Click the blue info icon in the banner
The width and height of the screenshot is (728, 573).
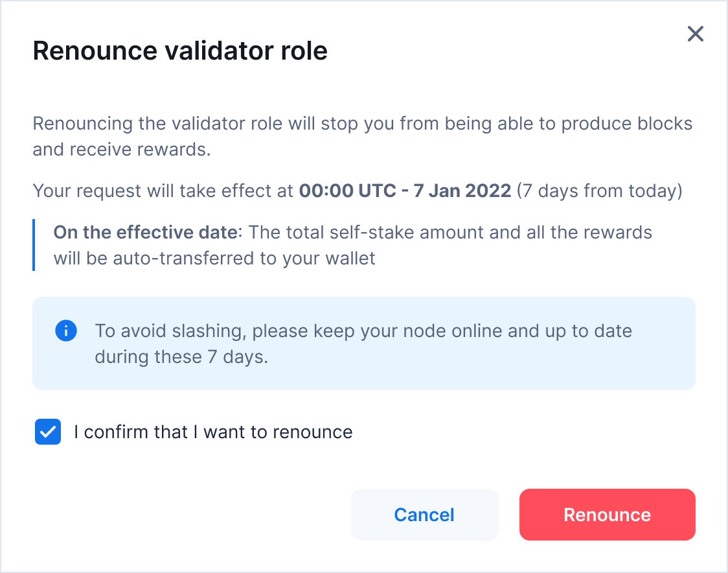[66, 331]
